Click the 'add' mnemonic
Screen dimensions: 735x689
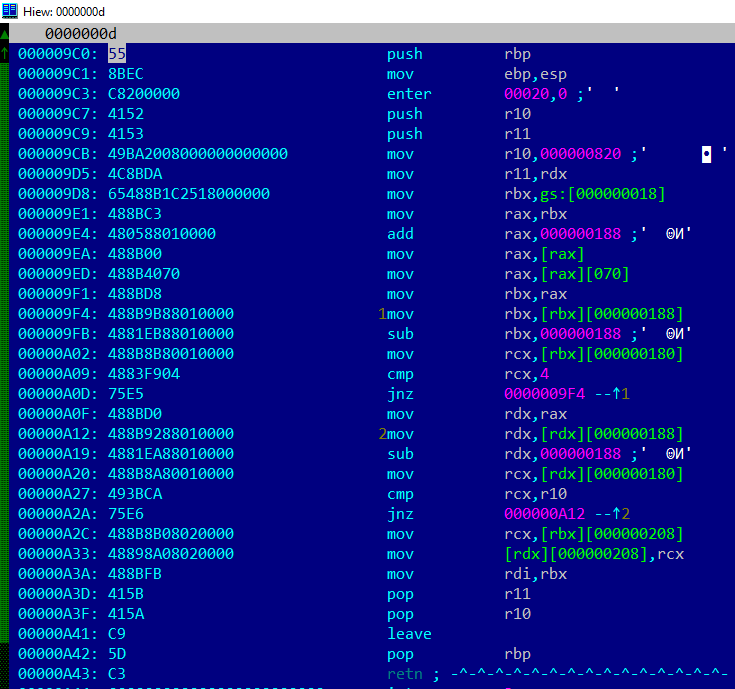400,234
